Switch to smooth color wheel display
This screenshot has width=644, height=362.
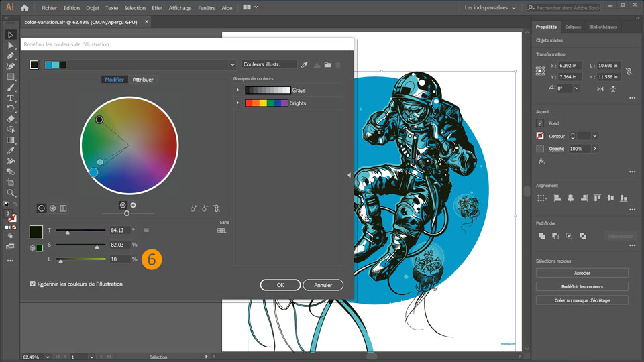[42, 208]
